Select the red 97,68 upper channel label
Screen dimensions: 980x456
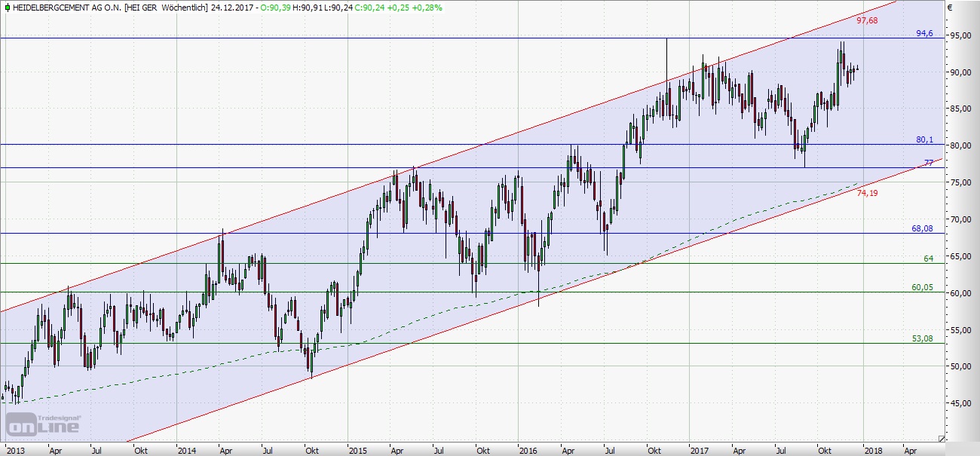tap(867, 20)
